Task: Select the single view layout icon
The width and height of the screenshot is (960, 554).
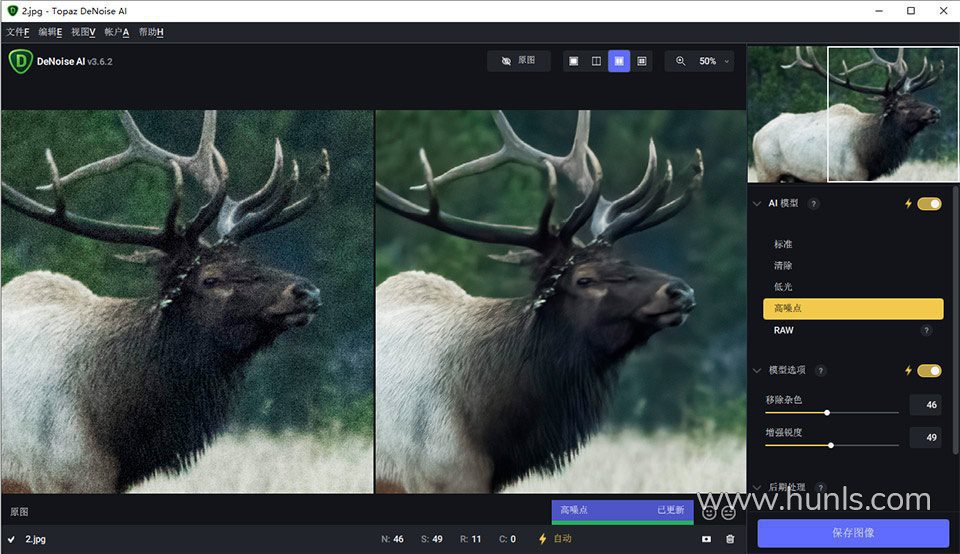Action: coord(574,61)
